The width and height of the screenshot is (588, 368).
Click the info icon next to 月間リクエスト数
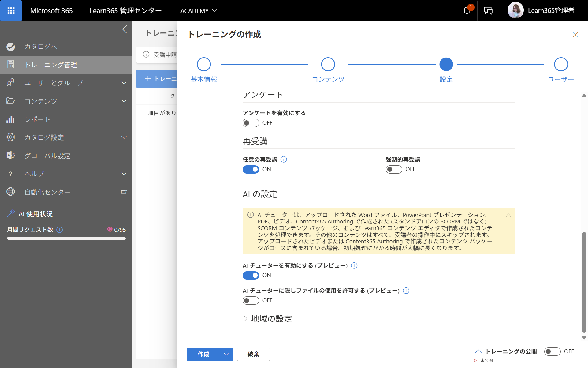[60, 230]
